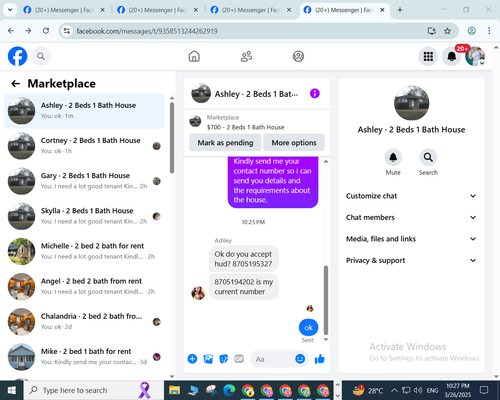Screen dimensions: 500x400
Task: Expand Media, files and links section
Action: pos(411,239)
